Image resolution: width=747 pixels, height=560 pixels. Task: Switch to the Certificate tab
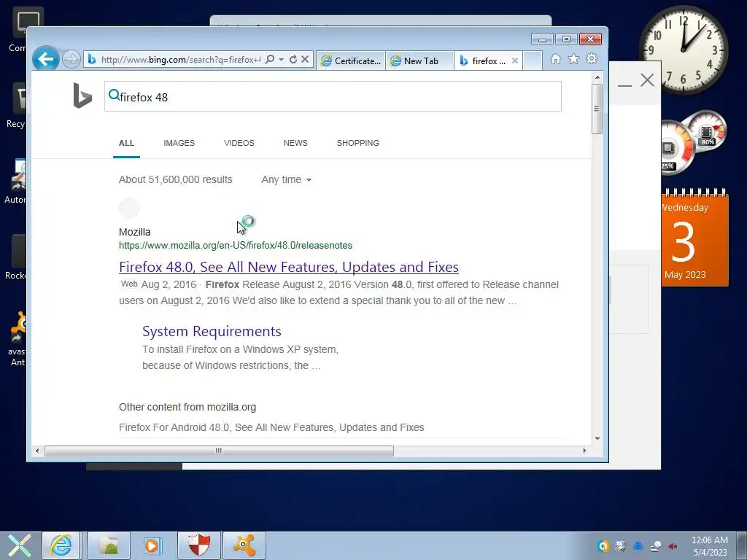click(x=351, y=61)
